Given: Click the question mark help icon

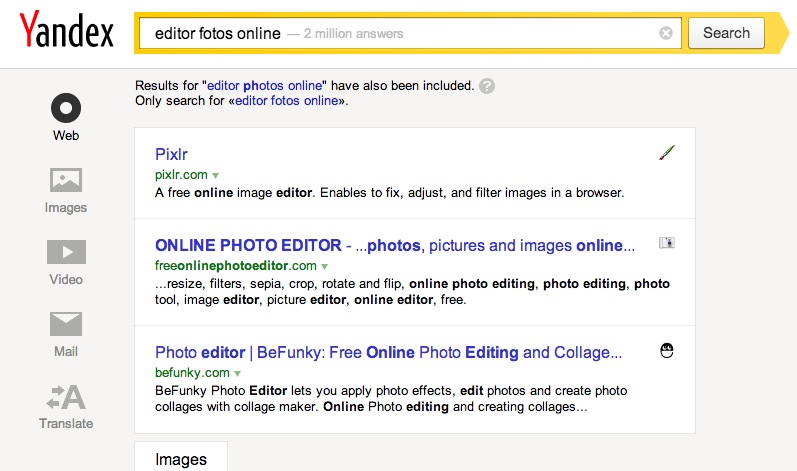Looking at the screenshot, I should [487, 86].
